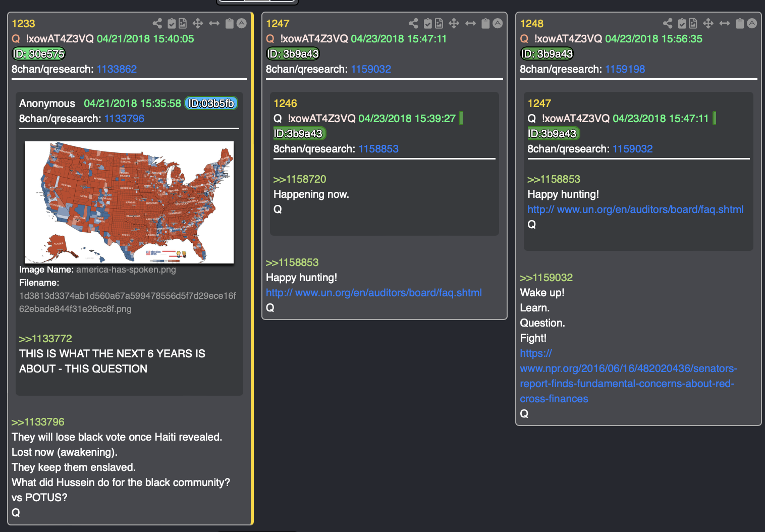Screen dimensions: 765x532
Task: Click circled up-arrow icon on post 1248
Action: 752,23
